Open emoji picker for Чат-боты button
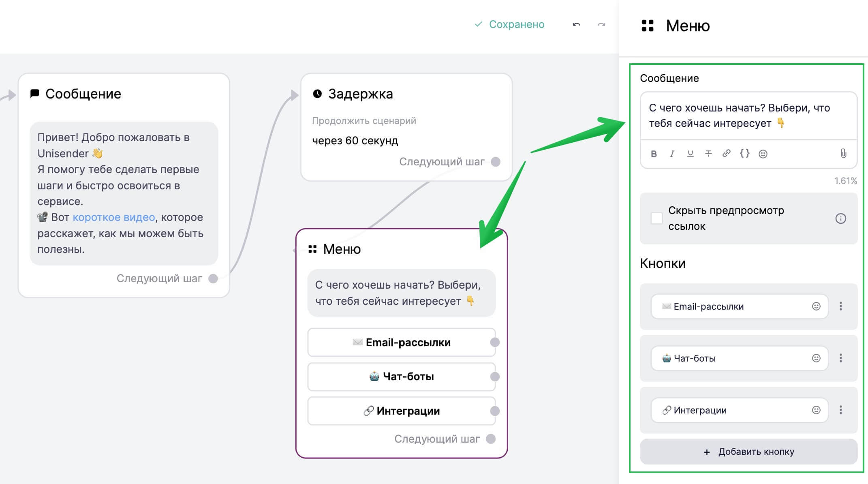The width and height of the screenshot is (868, 484). (816, 358)
